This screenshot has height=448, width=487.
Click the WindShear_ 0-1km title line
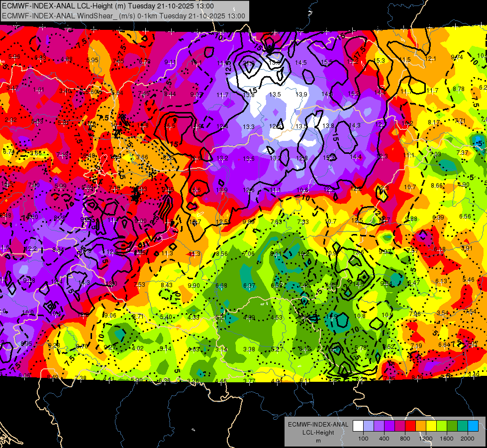tap(123, 16)
